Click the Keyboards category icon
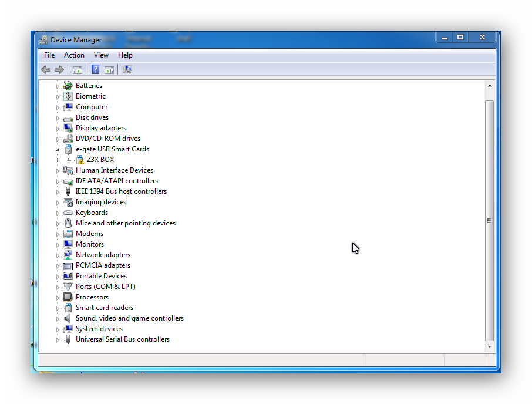The image size is (532, 404). click(x=68, y=213)
